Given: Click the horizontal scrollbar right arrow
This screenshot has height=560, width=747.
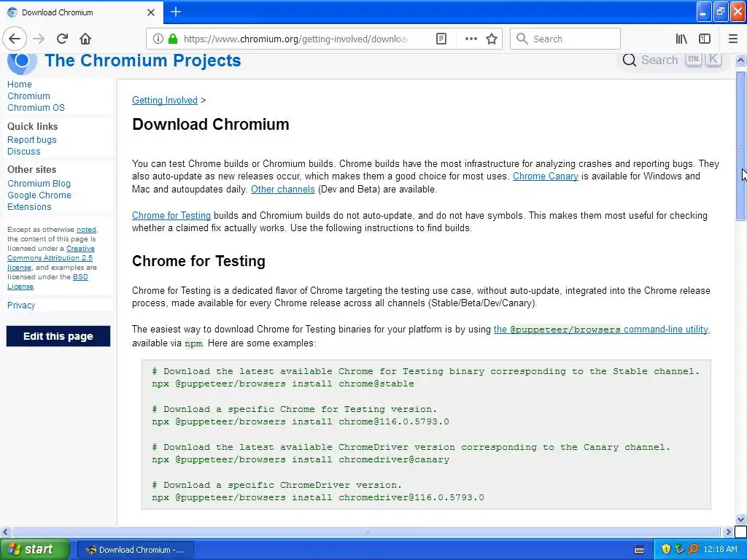Looking at the screenshot, I should (728, 532).
